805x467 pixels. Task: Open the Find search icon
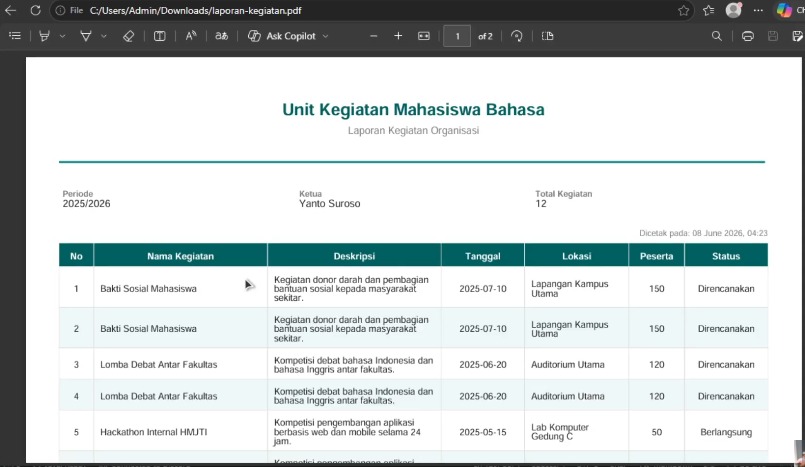(717, 36)
